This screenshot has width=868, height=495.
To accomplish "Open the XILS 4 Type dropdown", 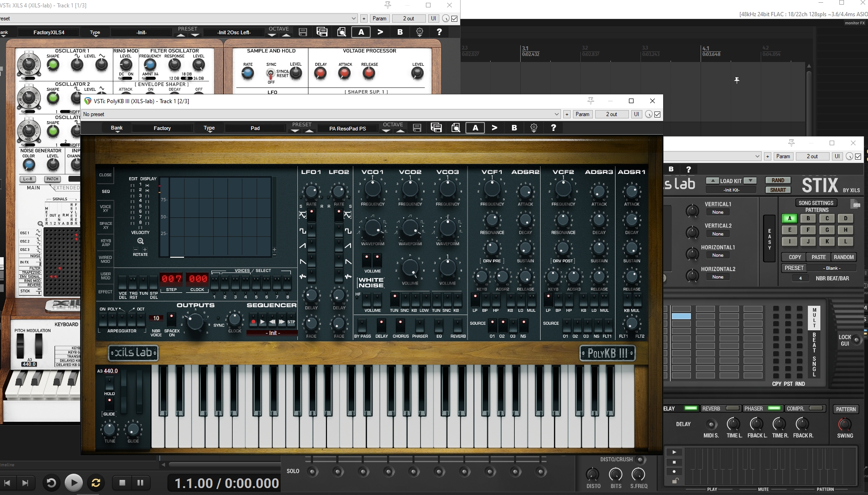I will point(95,32).
